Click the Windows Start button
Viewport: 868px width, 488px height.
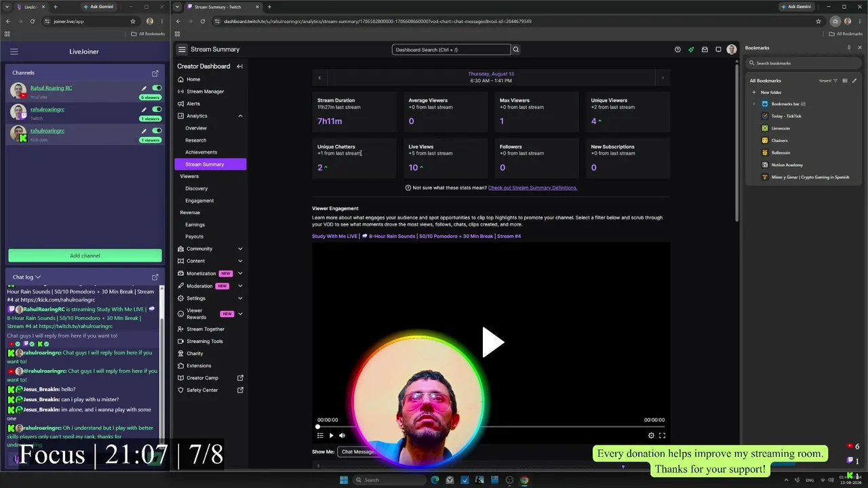coord(344,480)
